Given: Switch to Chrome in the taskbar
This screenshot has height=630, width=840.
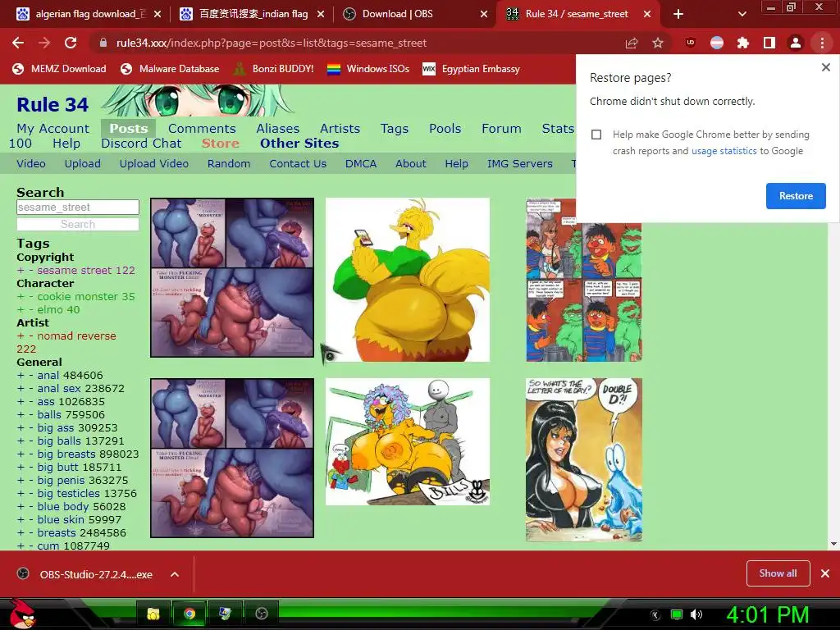Looking at the screenshot, I should 189,614.
